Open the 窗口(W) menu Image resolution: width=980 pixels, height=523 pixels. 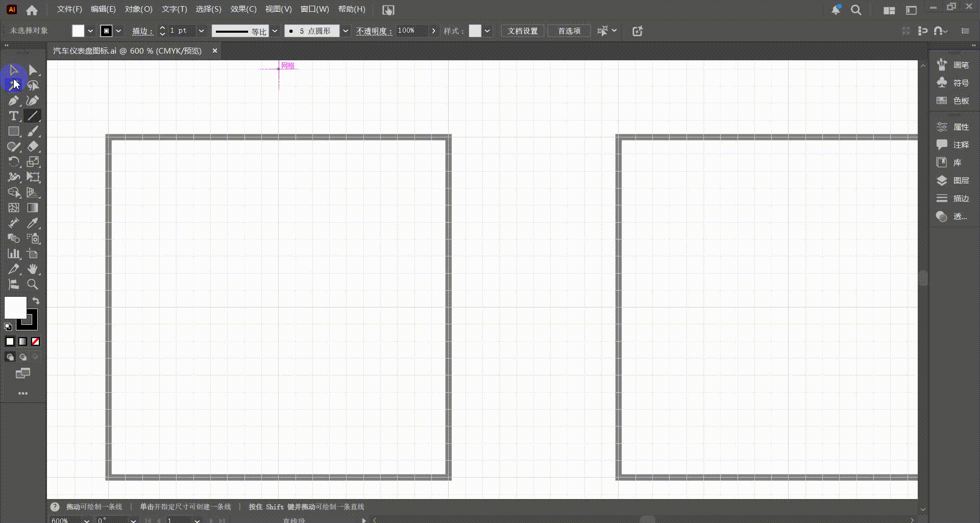(315, 9)
